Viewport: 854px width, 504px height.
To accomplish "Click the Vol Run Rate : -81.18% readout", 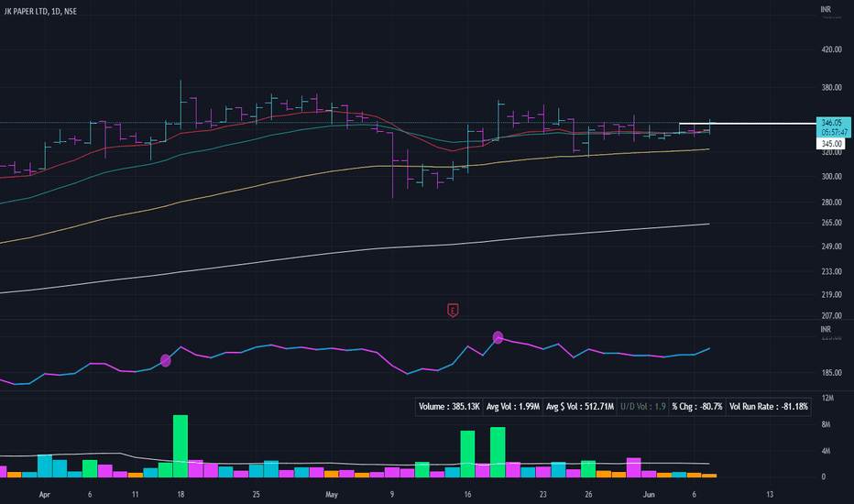I will 768,407.
